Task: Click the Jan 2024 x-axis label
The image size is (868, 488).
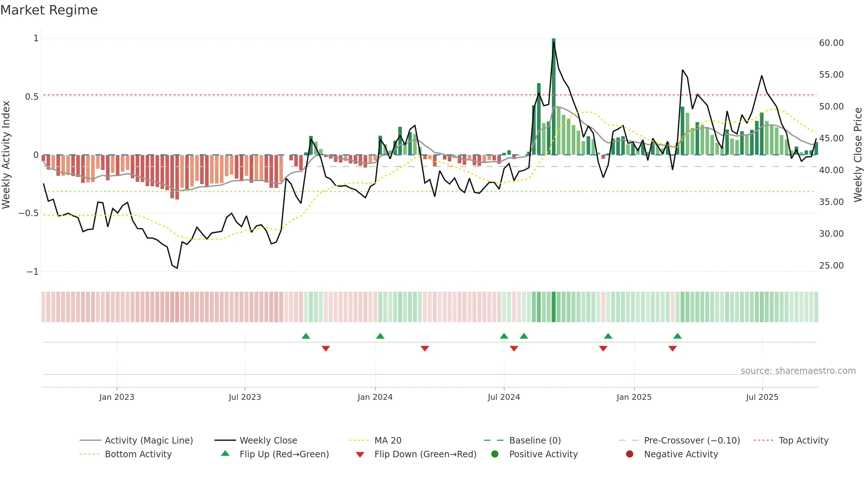Action: tap(375, 397)
